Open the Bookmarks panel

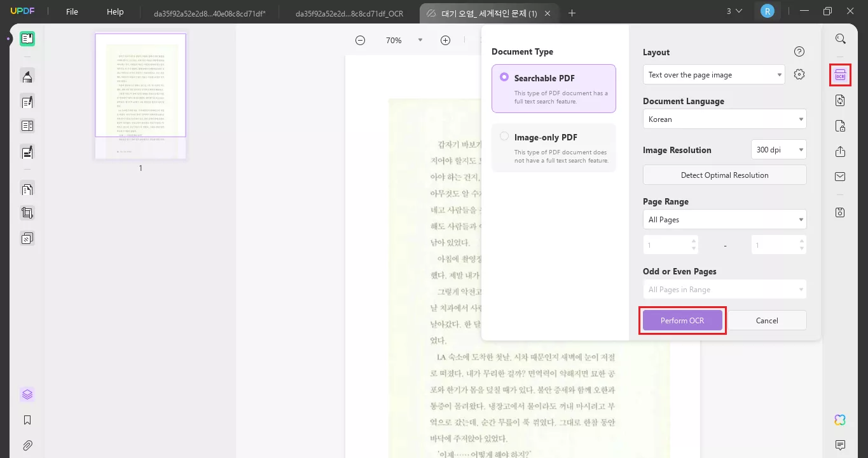27,419
